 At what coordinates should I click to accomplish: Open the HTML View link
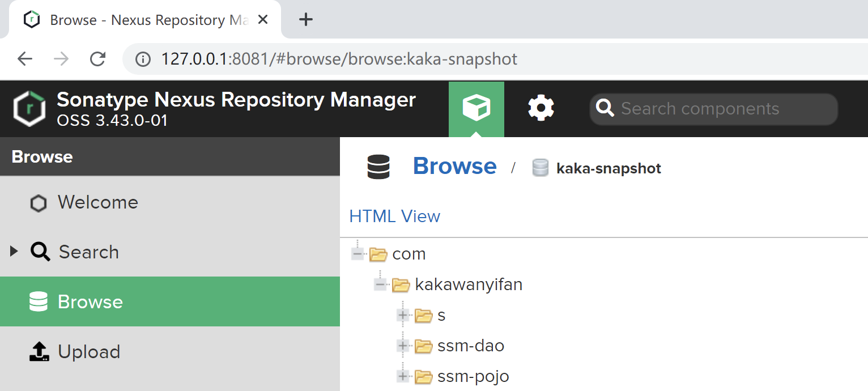pyautogui.click(x=394, y=216)
